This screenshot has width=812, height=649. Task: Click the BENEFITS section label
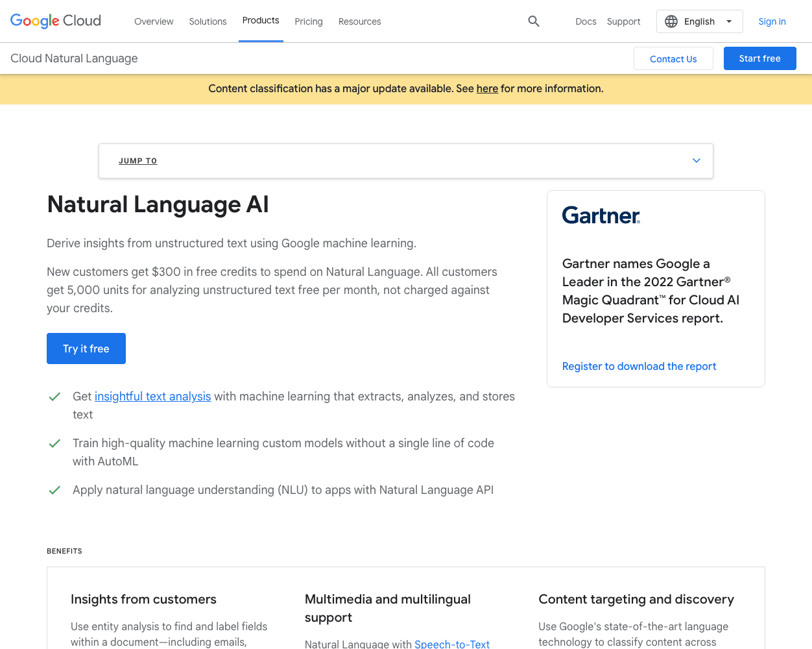[64, 551]
